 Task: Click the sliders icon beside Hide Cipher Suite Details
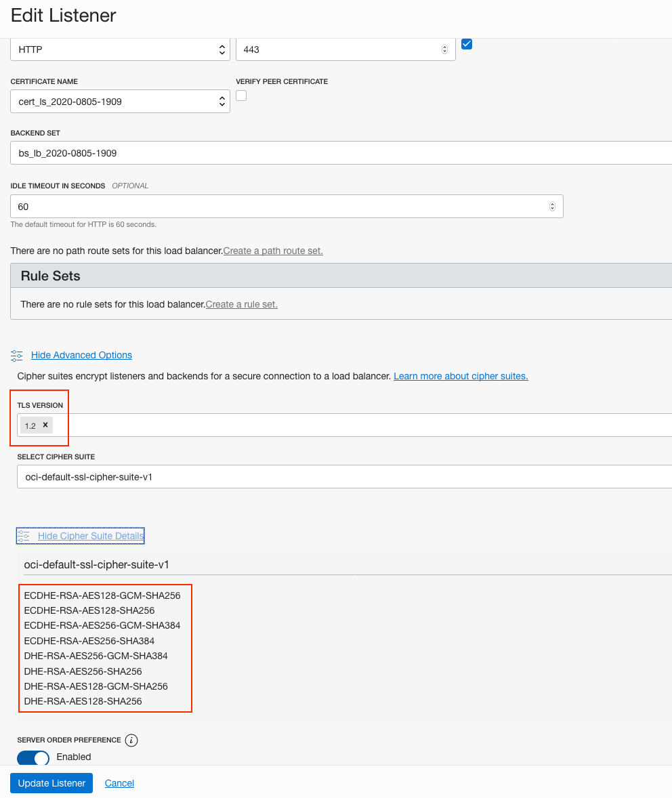coord(24,536)
